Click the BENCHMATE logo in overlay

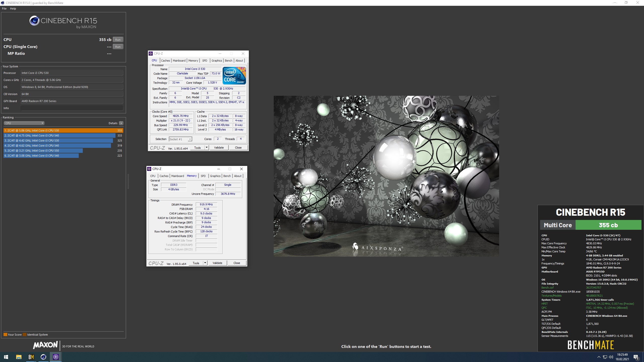click(590, 345)
